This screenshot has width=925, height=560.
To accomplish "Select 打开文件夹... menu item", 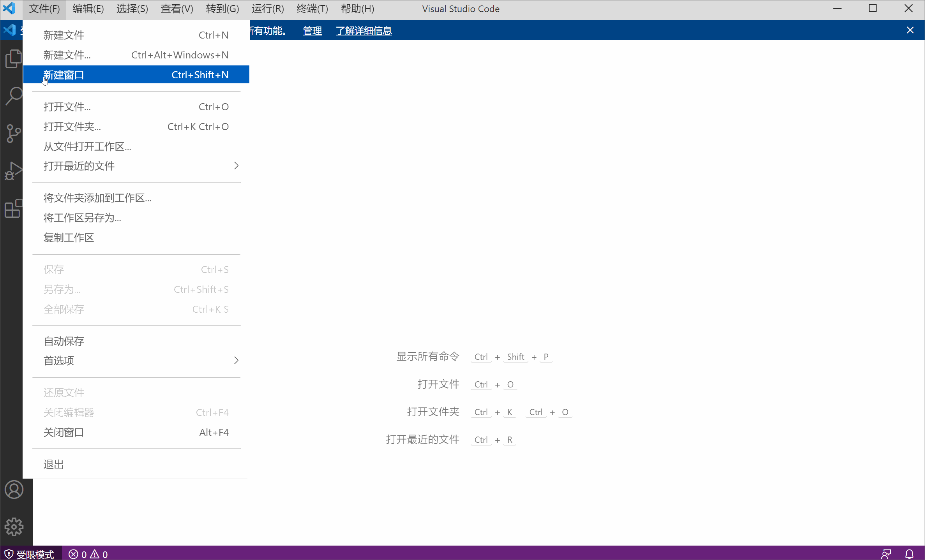I will pos(71,126).
